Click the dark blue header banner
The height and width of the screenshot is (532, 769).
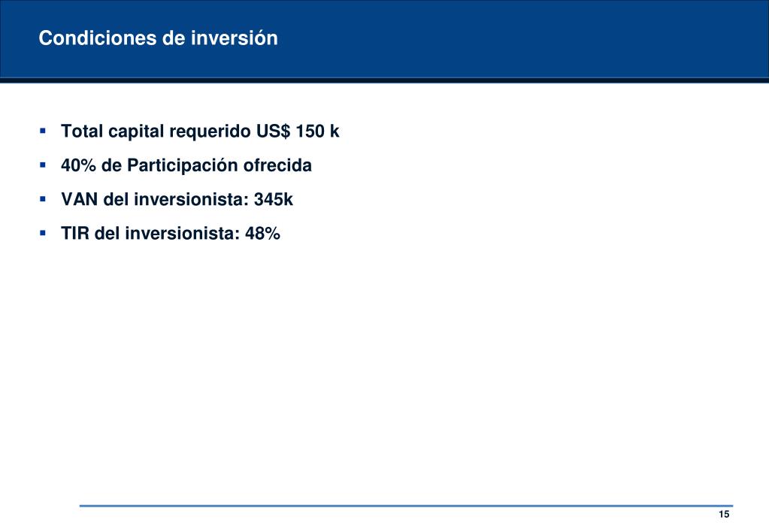pyautogui.click(x=385, y=39)
